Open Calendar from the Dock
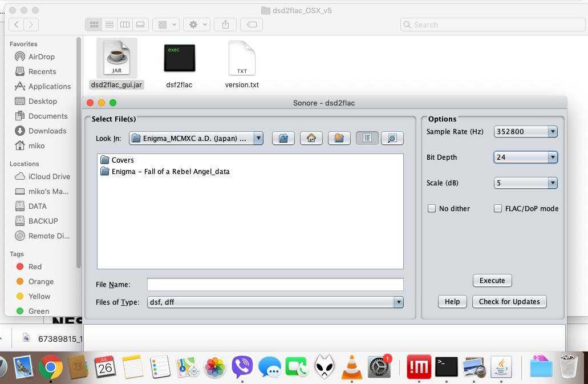 [x=105, y=367]
